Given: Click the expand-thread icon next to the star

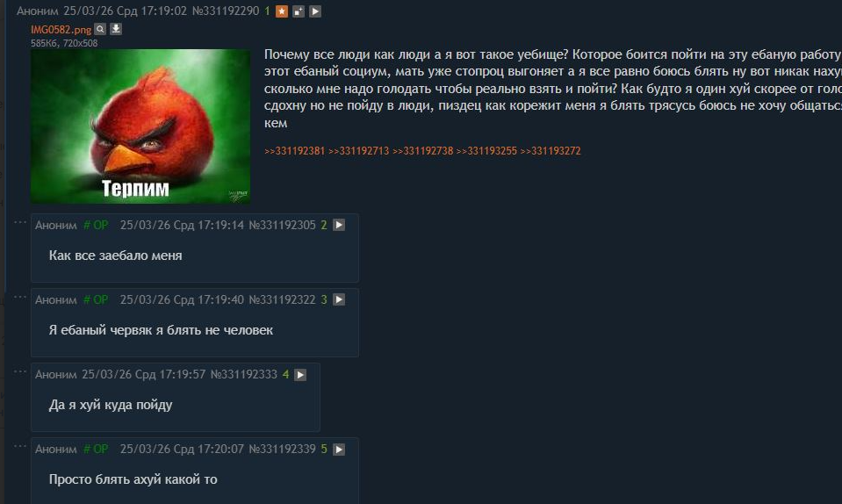Looking at the screenshot, I should pos(299,11).
